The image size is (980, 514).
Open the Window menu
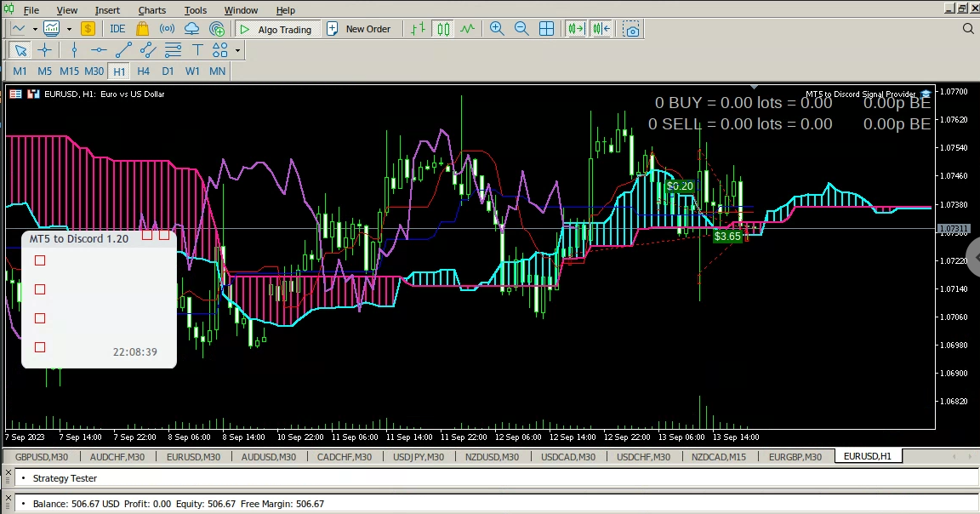pos(242,10)
